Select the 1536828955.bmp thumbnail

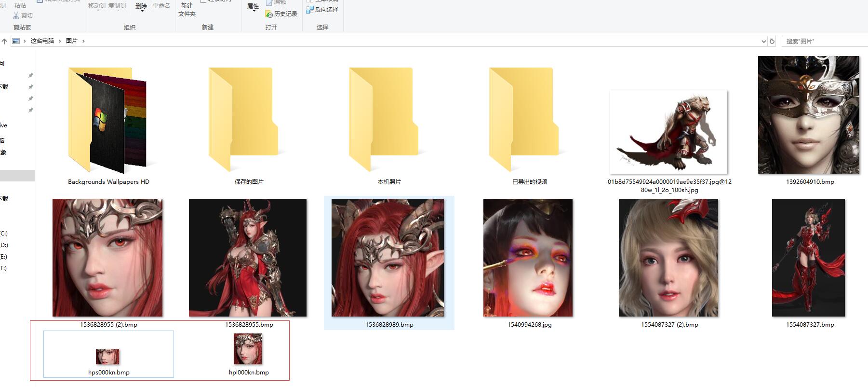[x=248, y=258]
